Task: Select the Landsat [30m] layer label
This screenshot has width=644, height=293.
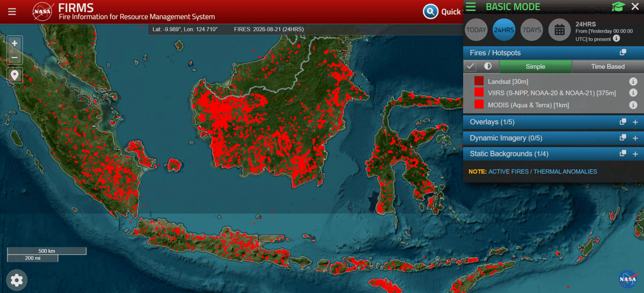Action: click(x=508, y=82)
